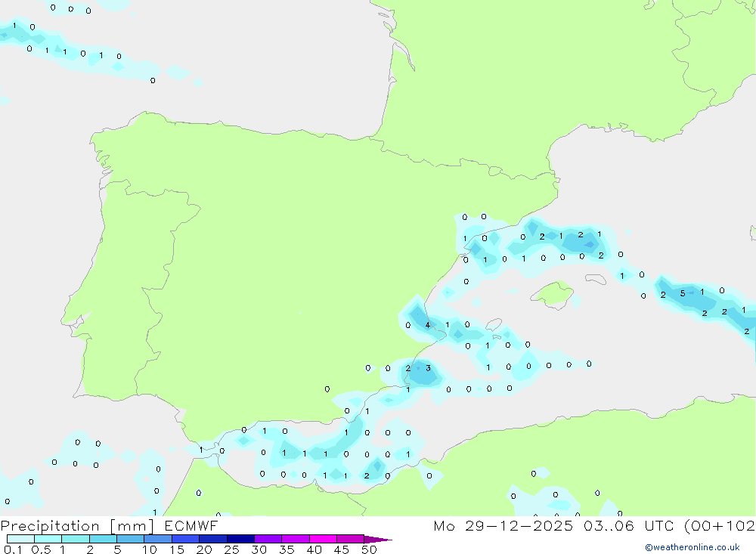Select the 45–50 mm legend color swatch
The width and height of the screenshot is (756, 554).
point(351,539)
